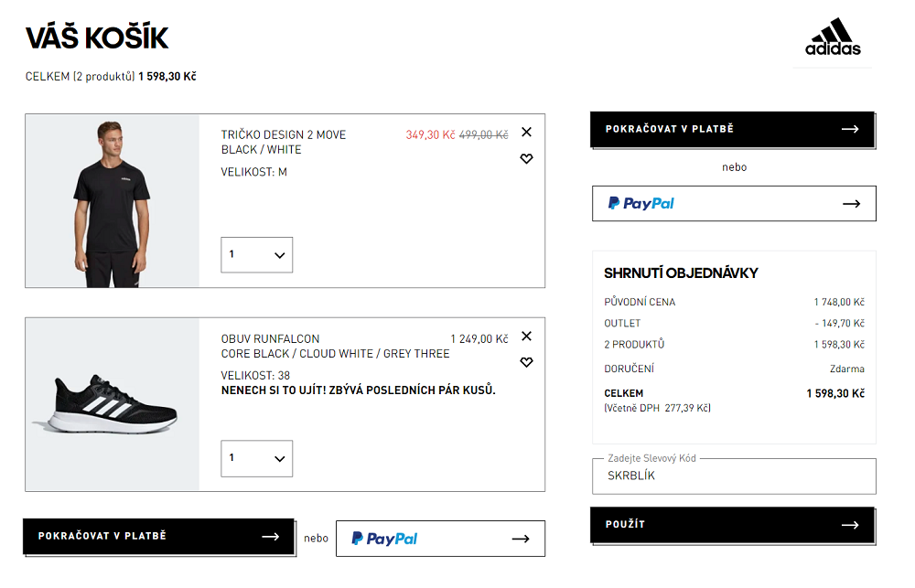
Task: Remove the Obuv Runfalcon item
Action: tap(526, 336)
